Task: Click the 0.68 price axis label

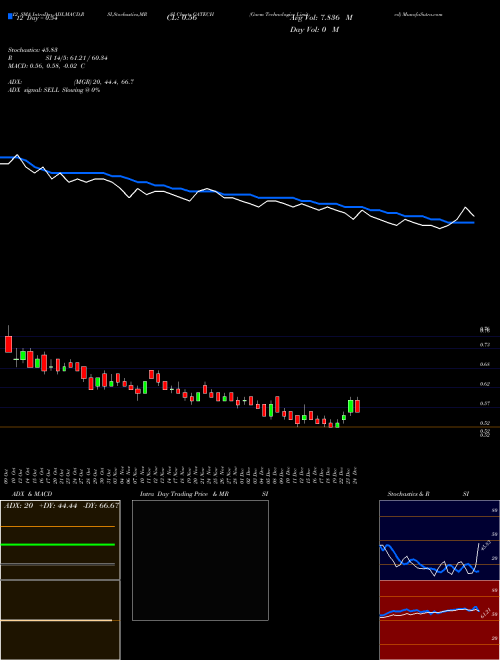Action: 484,365
